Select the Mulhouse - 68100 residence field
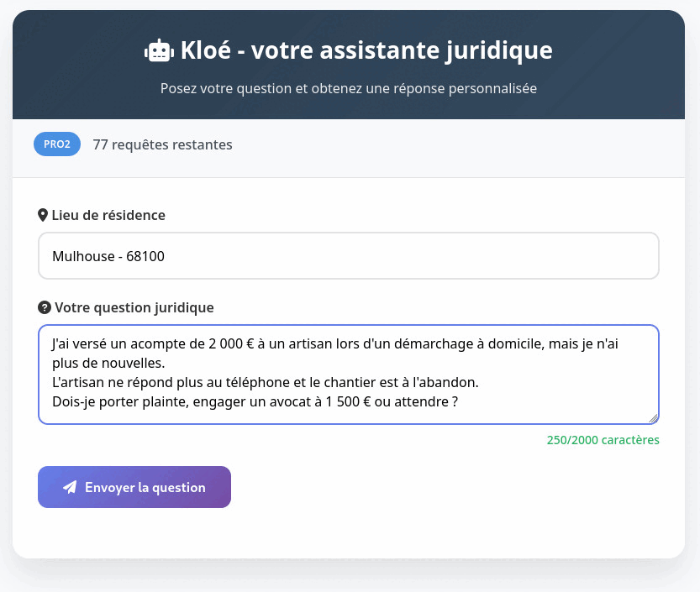 348,255
